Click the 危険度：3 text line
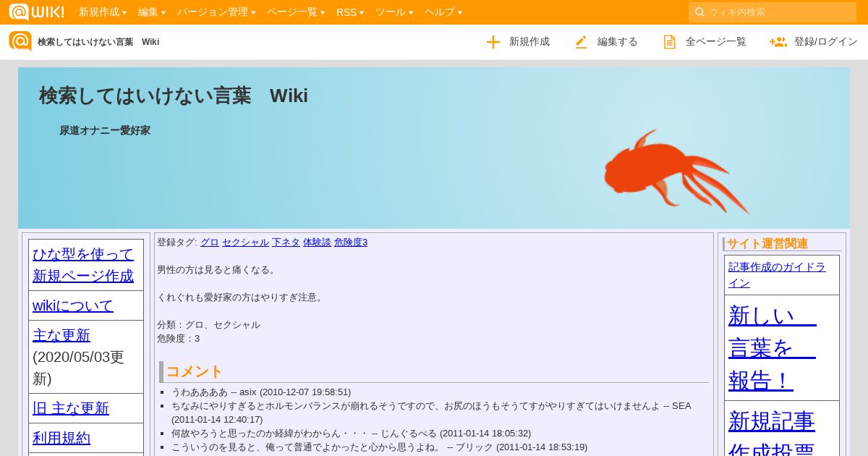 point(179,339)
